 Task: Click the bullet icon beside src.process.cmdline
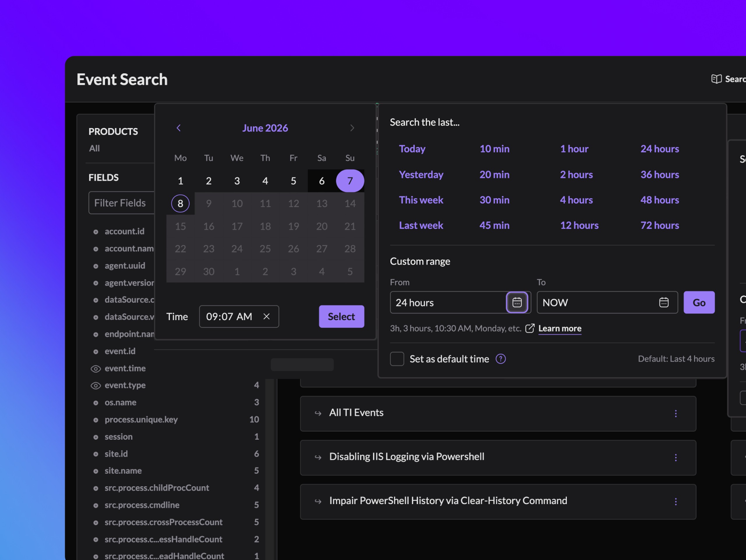[96, 506]
